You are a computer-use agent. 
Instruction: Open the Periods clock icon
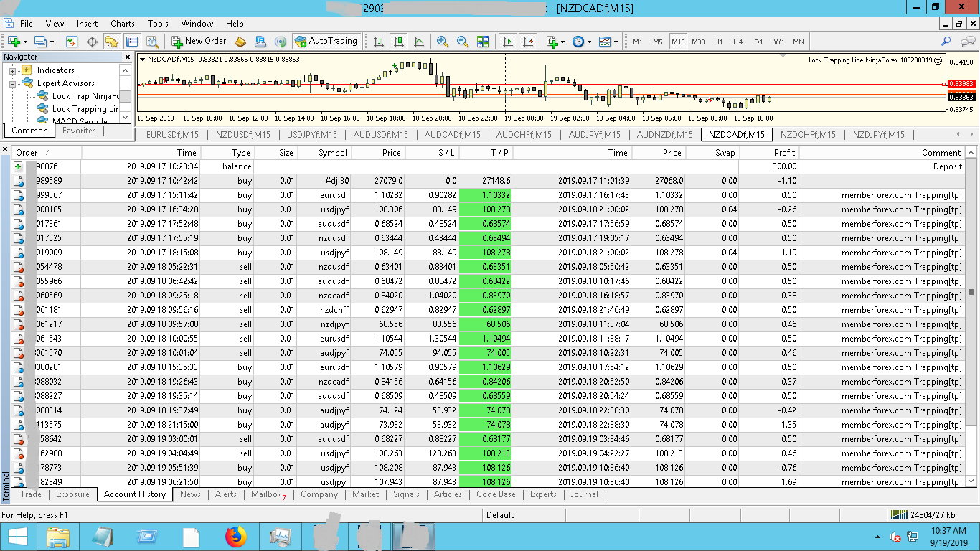point(578,42)
